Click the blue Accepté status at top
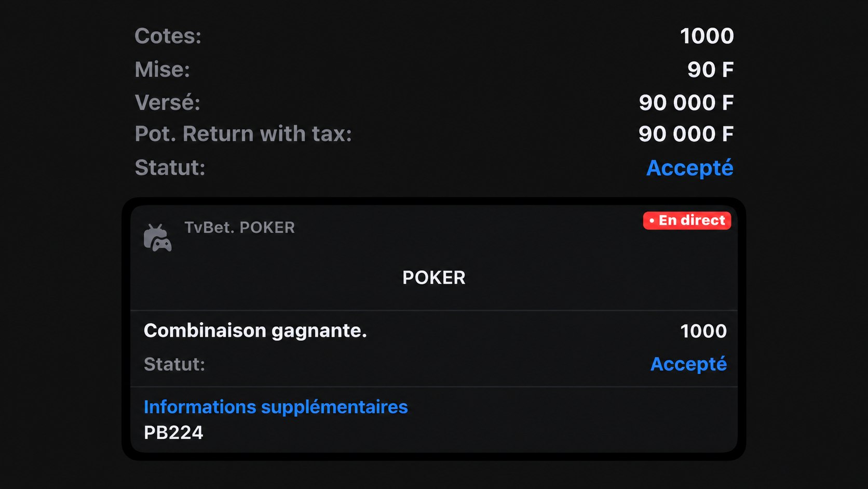This screenshot has height=489, width=868. 689,168
